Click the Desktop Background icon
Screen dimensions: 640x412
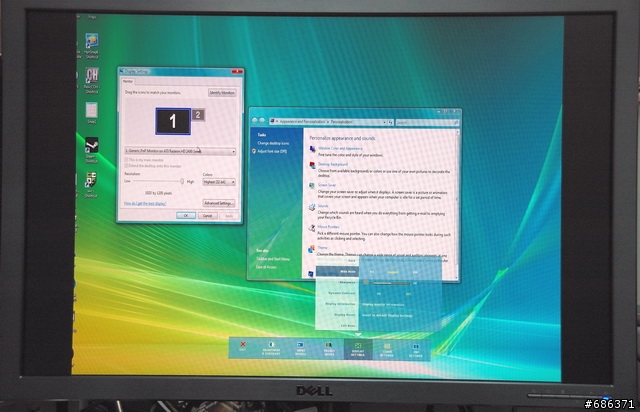click(312, 165)
